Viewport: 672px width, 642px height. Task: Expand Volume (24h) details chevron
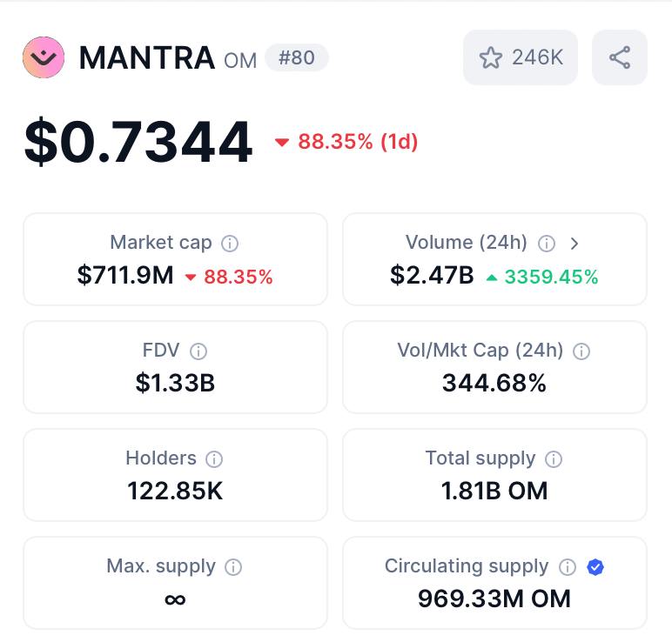(x=575, y=244)
